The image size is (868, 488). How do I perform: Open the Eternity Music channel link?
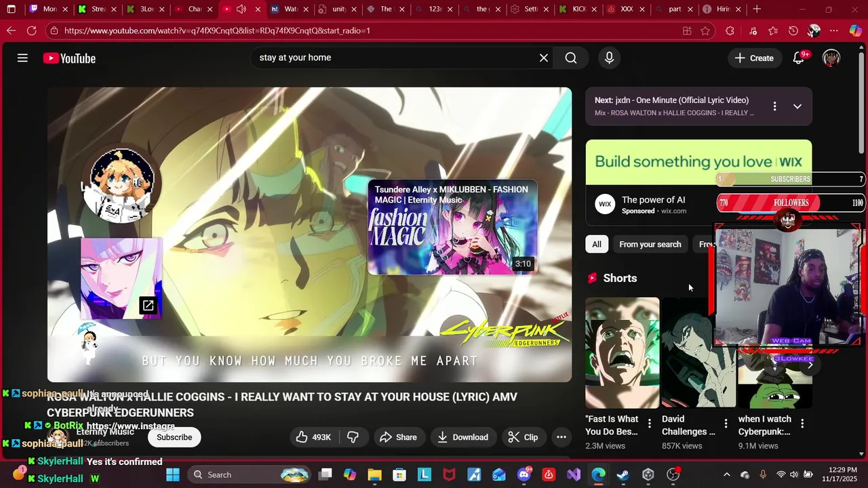coord(105,432)
